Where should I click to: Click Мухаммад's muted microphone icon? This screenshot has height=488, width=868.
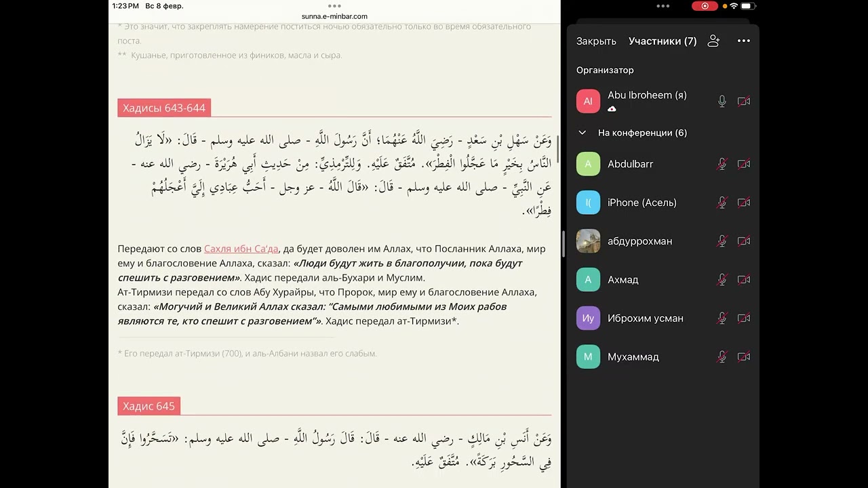(722, 357)
